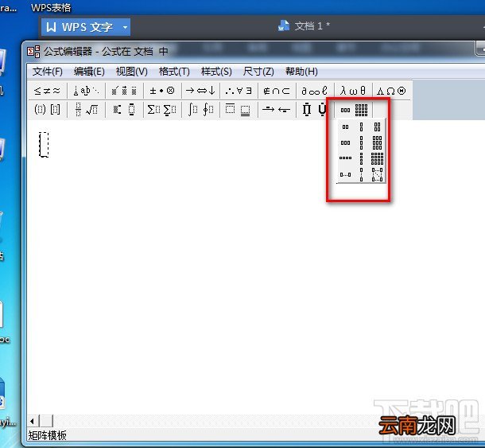
Task: Click the empty equation slot in editor
Action: click(x=44, y=144)
